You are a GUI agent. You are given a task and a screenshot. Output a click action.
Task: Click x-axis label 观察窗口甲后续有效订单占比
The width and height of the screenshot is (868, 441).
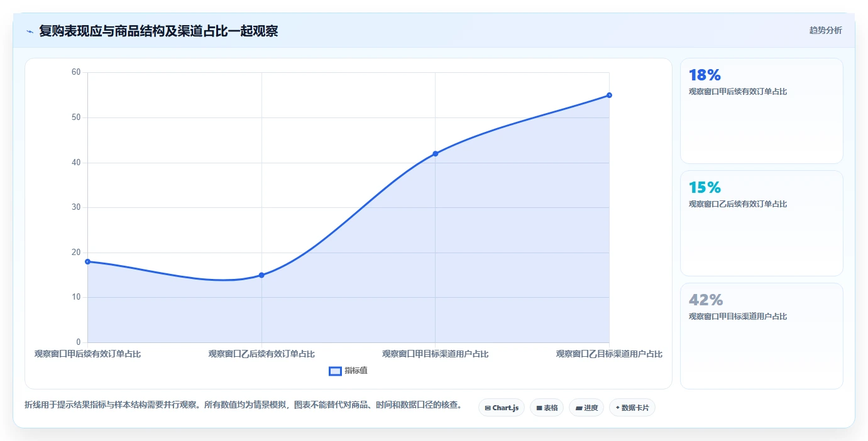(x=87, y=354)
